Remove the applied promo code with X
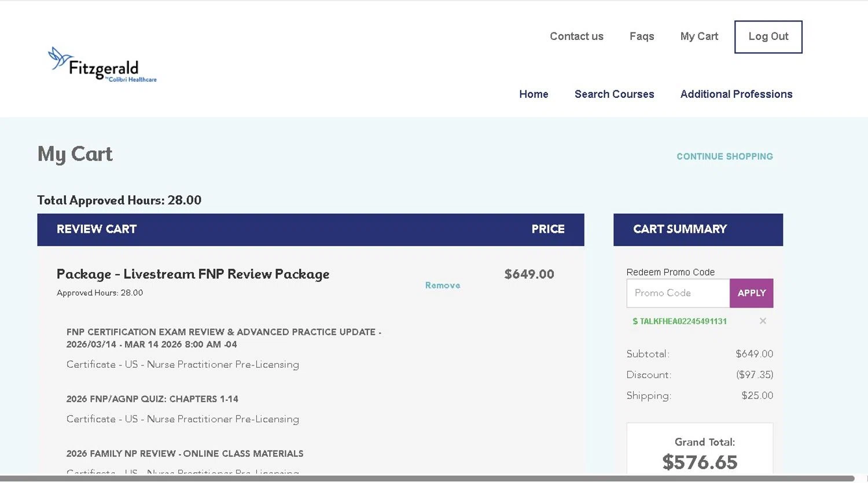Screen dimensions: 868x483 (x=763, y=321)
